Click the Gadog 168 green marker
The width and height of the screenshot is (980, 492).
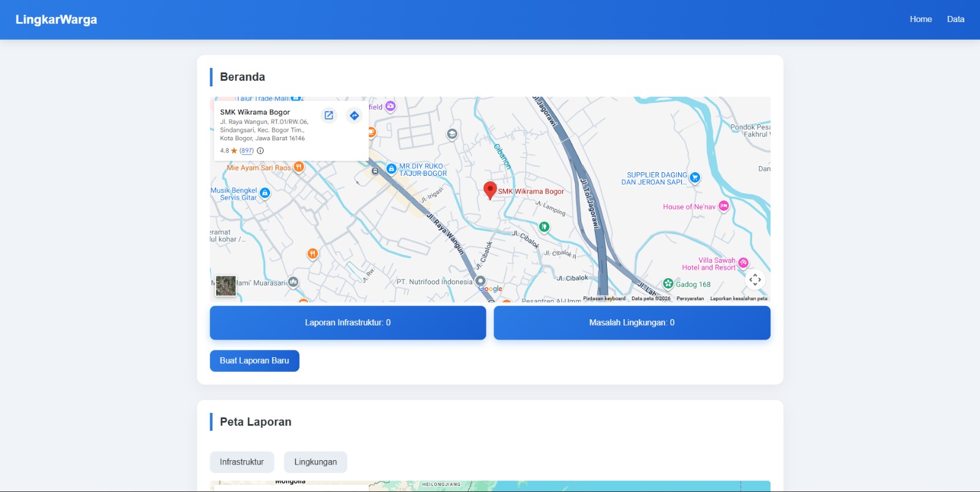tap(668, 284)
